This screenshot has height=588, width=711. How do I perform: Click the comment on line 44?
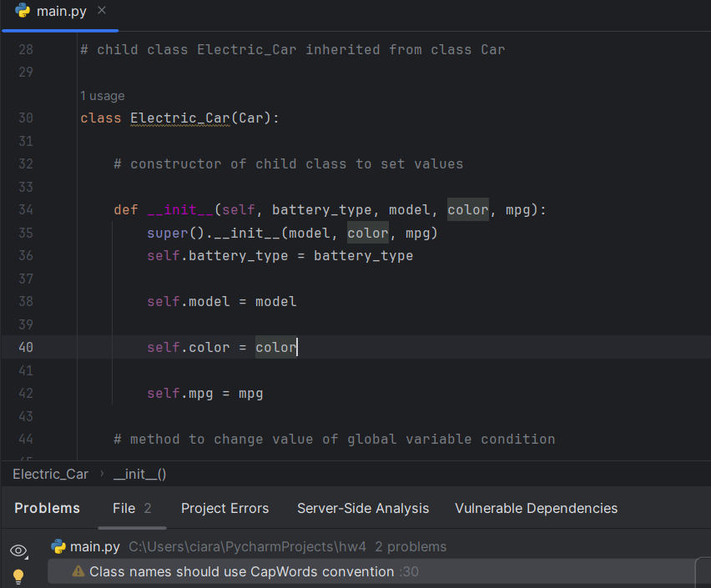(334, 439)
